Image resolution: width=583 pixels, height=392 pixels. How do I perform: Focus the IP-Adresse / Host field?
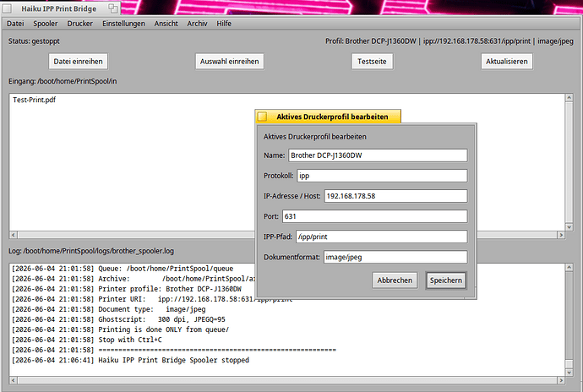(395, 196)
